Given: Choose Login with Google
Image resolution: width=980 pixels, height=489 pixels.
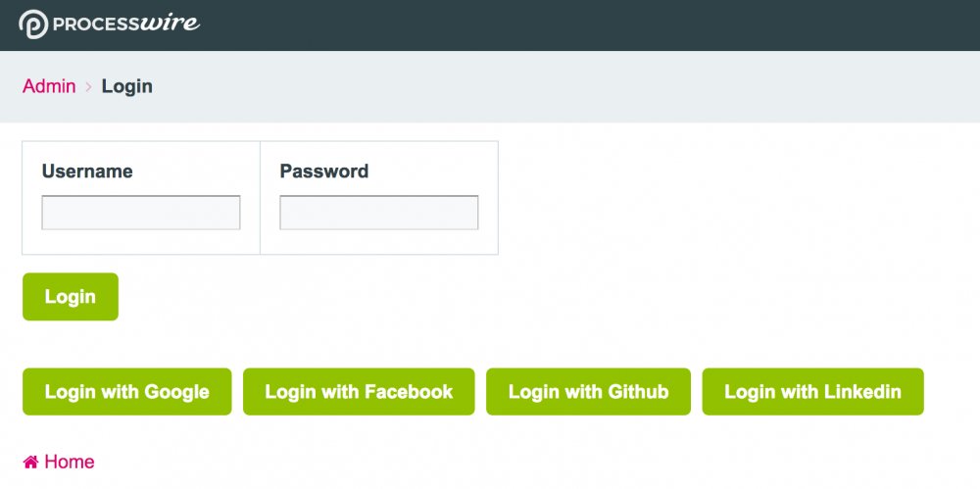Looking at the screenshot, I should (127, 392).
